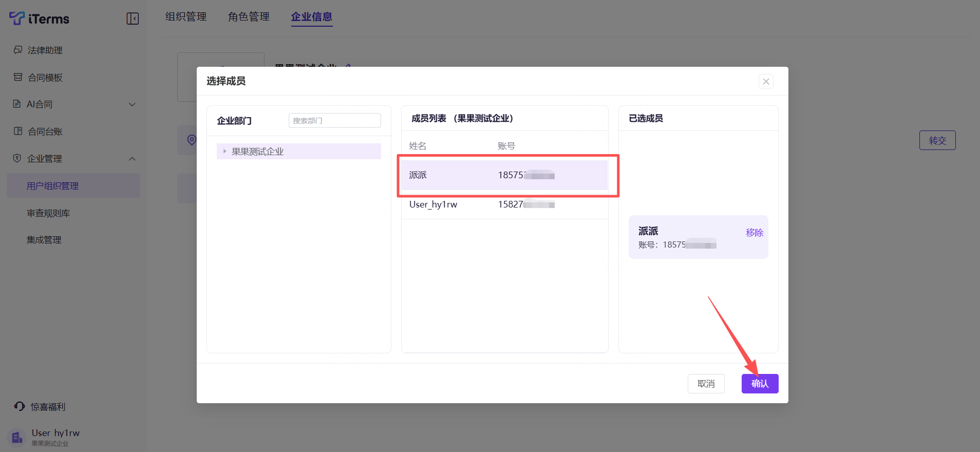Close the 选择成员 dialog with X

(x=766, y=81)
